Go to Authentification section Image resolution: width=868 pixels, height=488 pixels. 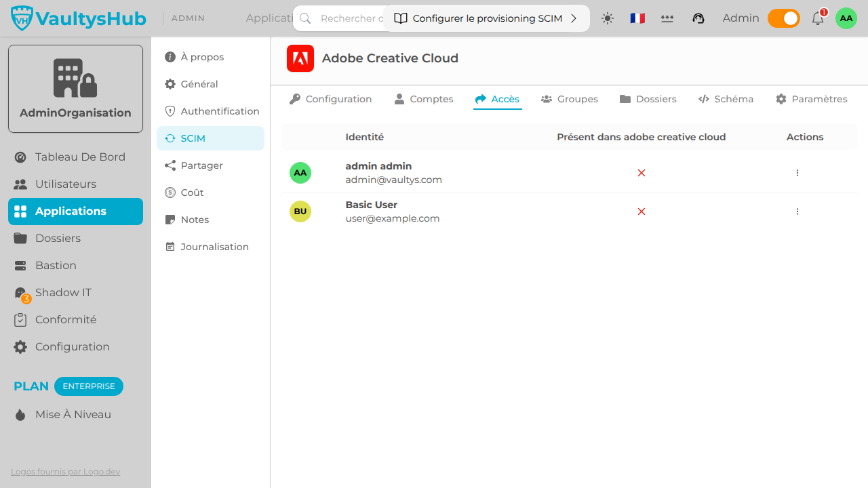coord(210,111)
